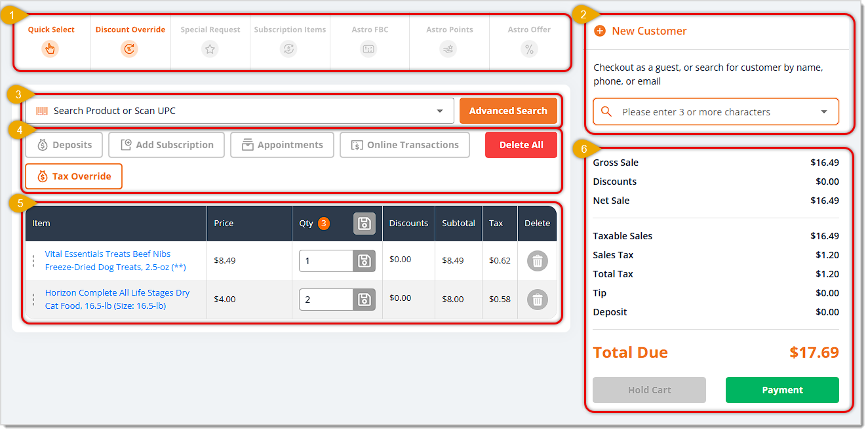The image size is (868, 432).
Task: Open the Horizon Complete Cat Food item
Action: click(117, 299)
